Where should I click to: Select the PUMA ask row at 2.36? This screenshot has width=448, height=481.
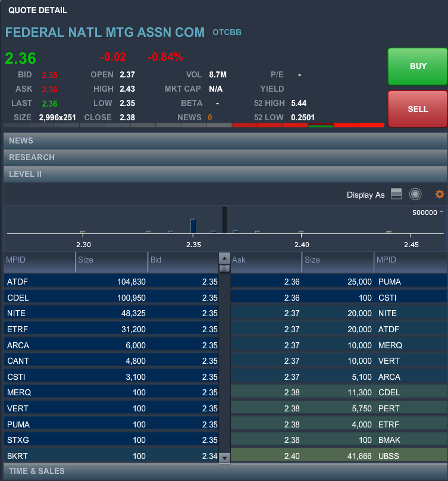point(339,282)
